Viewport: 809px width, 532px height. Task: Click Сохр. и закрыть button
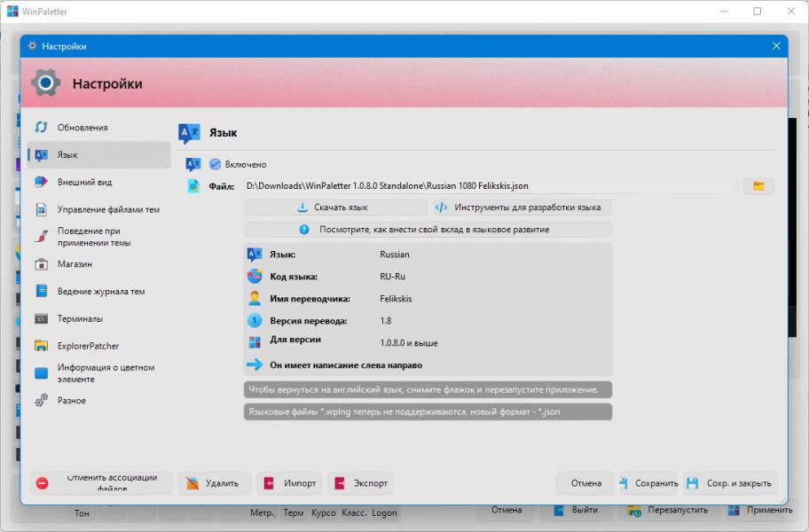click(x=731, y=483)
